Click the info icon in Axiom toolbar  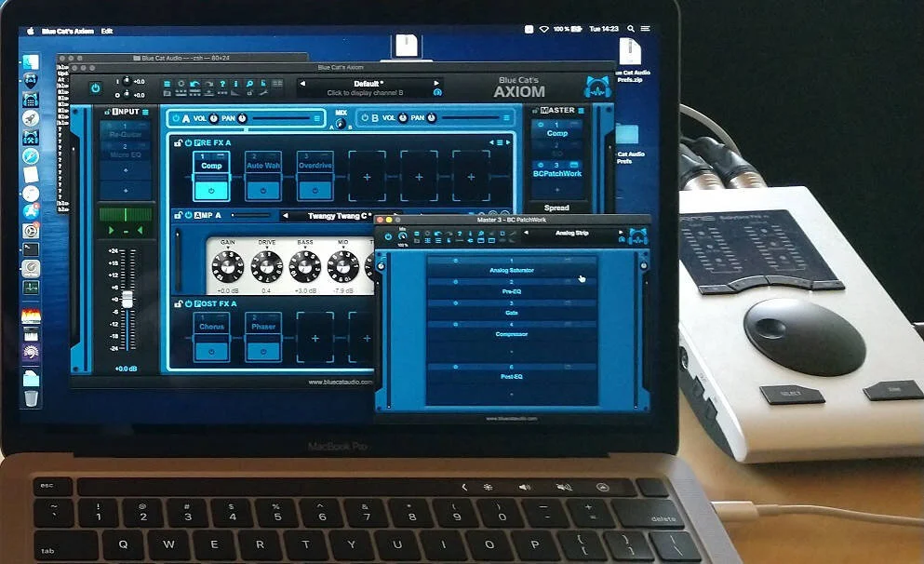point(235,85)
